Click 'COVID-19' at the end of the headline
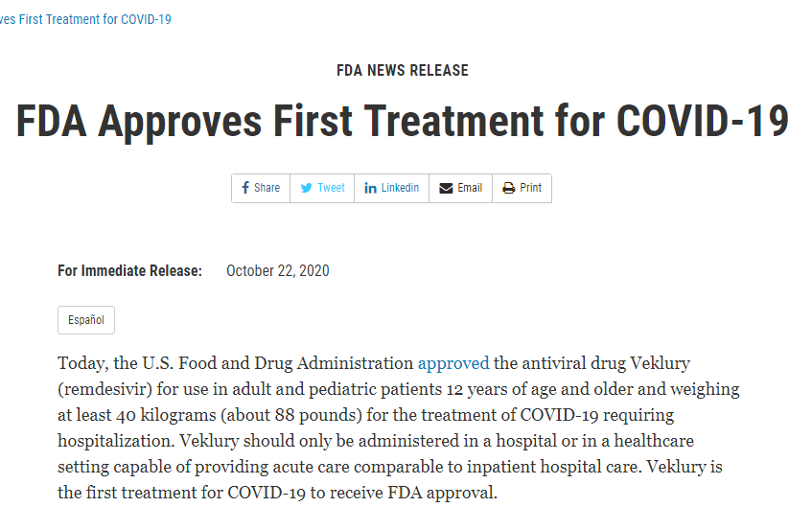This screenshot has height=507, width=812. click(703, 121)
